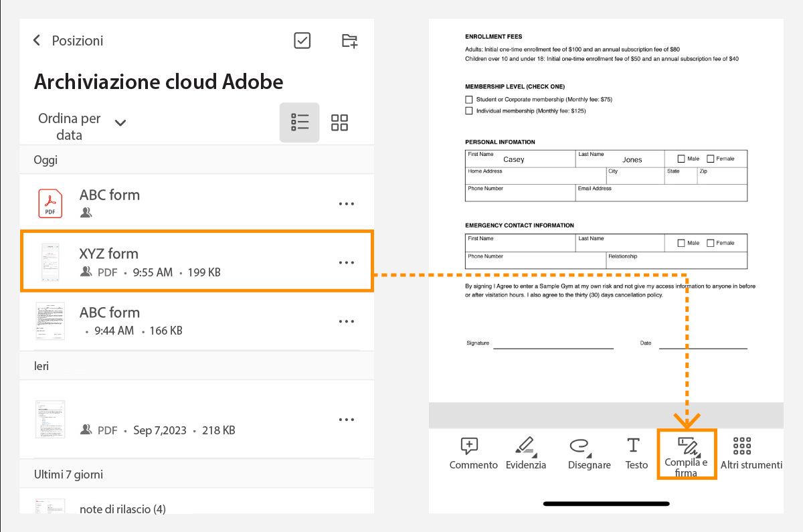
Task: Switch to grid view layout
Action: click(339, 122)
